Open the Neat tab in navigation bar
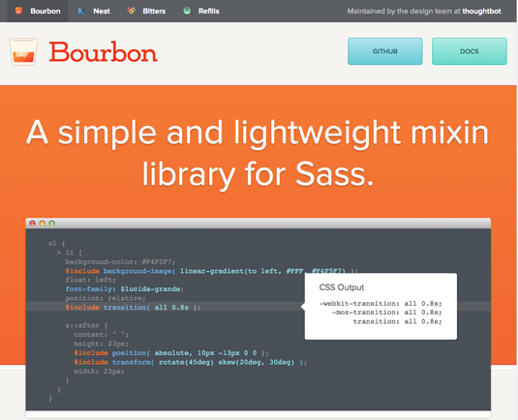The width and height of the screenshot is (518, 420). (x=94, y=11)
